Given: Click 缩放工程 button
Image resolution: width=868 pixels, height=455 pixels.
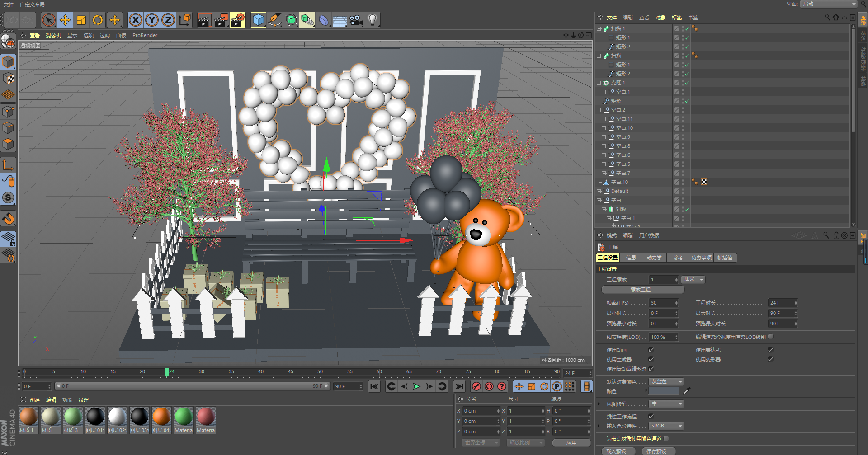Looking at the screenshot, I should coord(642,290).
